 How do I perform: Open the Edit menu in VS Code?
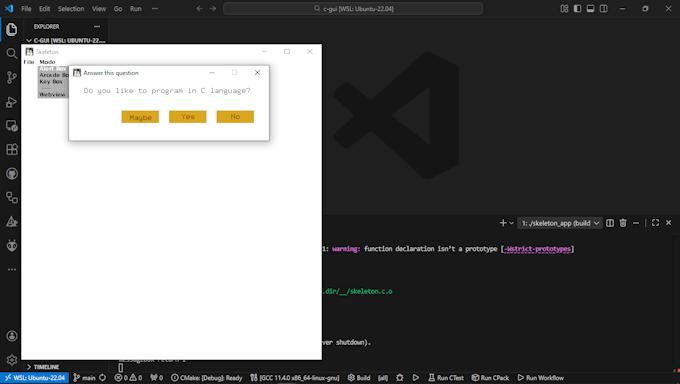click(44, 9)
